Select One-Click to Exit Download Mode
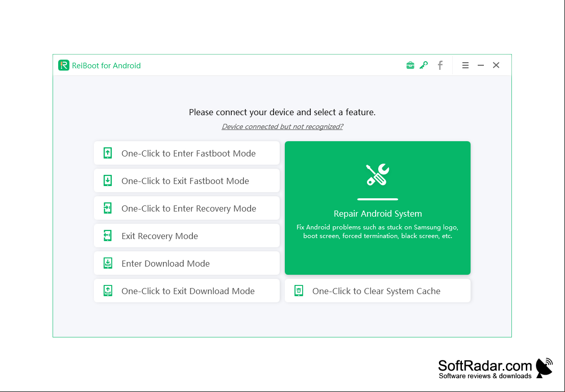 pyautogui.click(x=187, y=291)
